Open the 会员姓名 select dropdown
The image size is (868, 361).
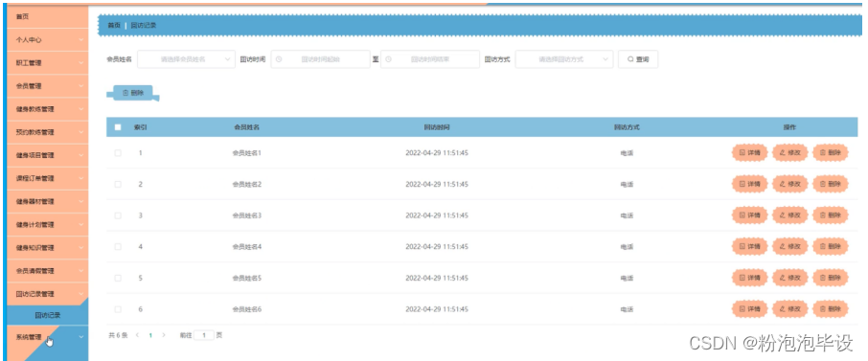(x=187, y=59)
